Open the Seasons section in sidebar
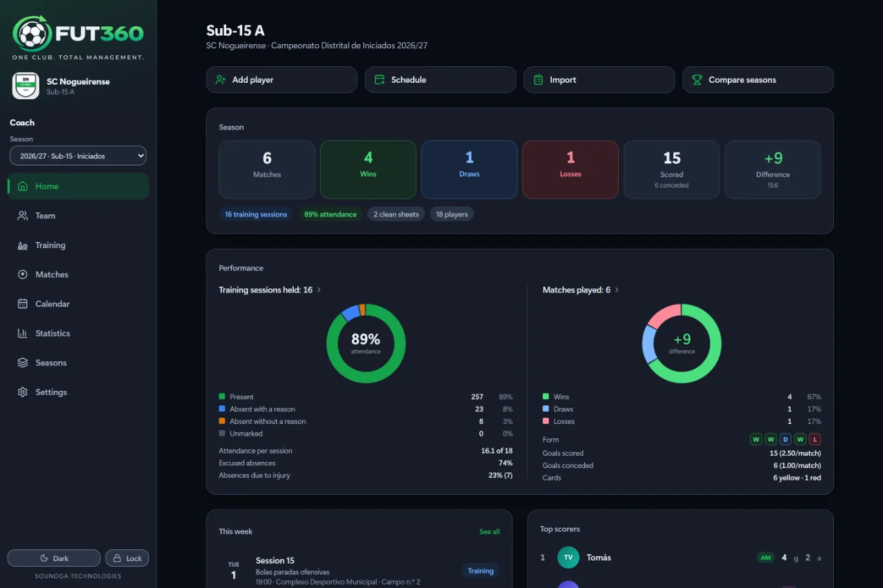The width and height of the screenshot is (883, 588). [x=78, y=363]
